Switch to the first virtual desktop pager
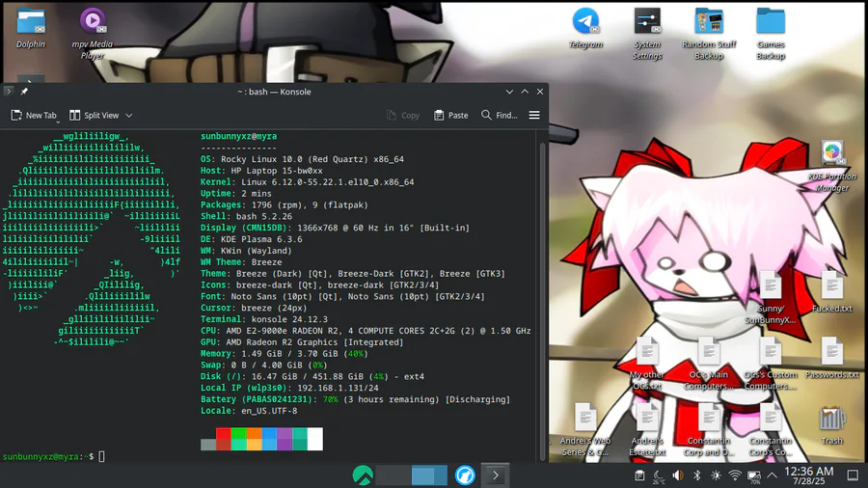Screen dimensions: 868x488 click(393, 475)
